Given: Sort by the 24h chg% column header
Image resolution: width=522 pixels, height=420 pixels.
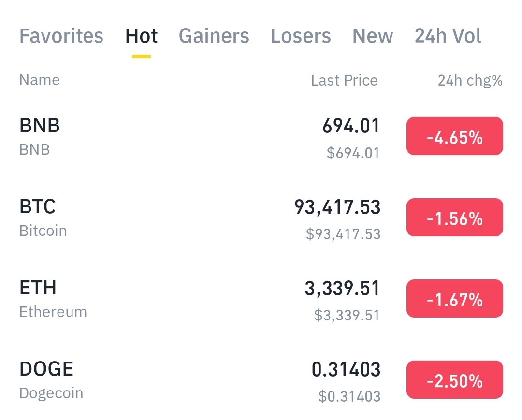Looking at the screenshot, I should 470,80.
